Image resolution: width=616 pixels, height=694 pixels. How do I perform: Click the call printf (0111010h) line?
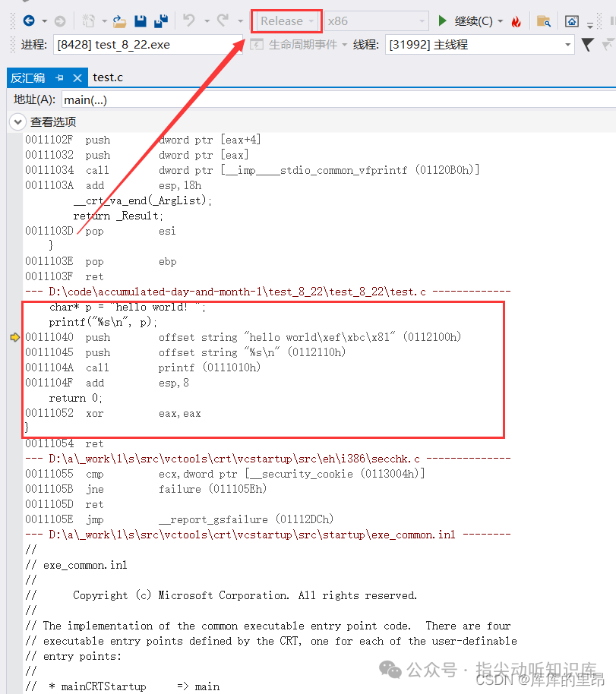(x=143, y=368)
